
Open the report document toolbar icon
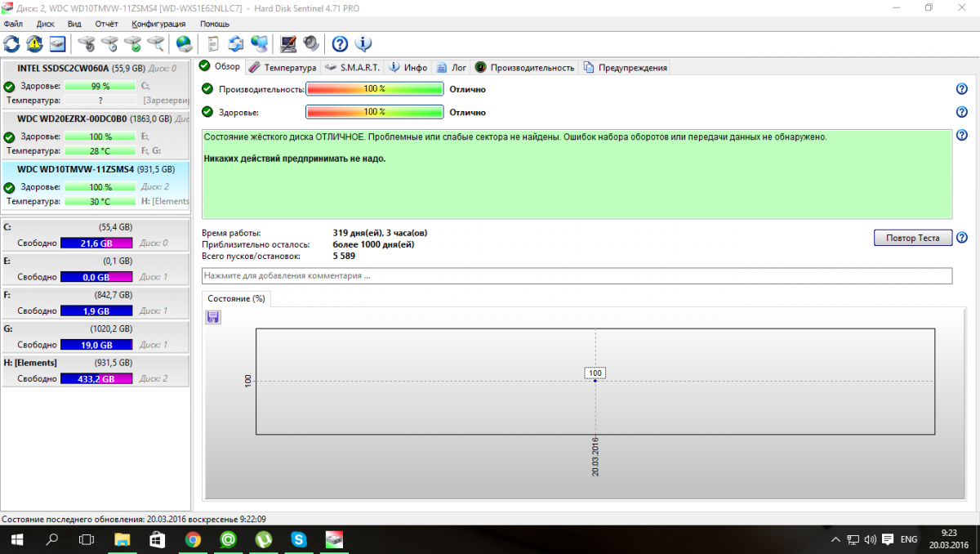tap(213, 43)
